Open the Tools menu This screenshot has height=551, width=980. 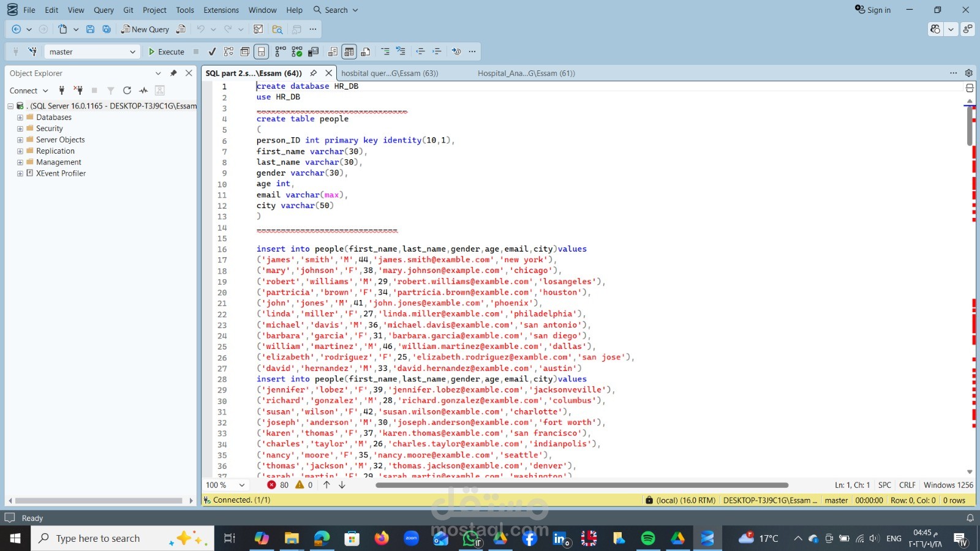tap(185, 10)
